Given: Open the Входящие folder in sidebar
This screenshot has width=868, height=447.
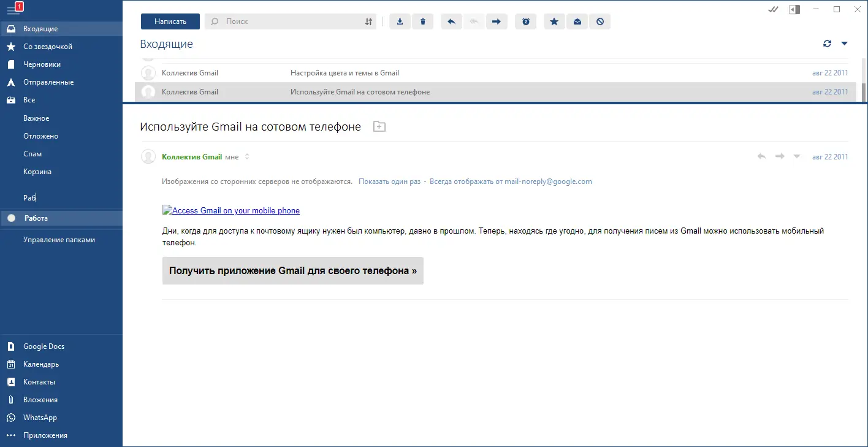Looking at the screenshot, I should [61, 29].
